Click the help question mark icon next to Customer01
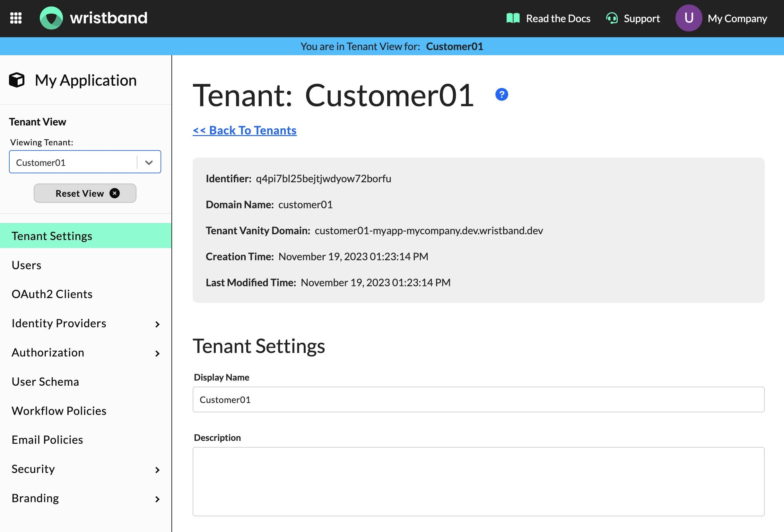The image size is (784, 532). click(x=501, y=94)
